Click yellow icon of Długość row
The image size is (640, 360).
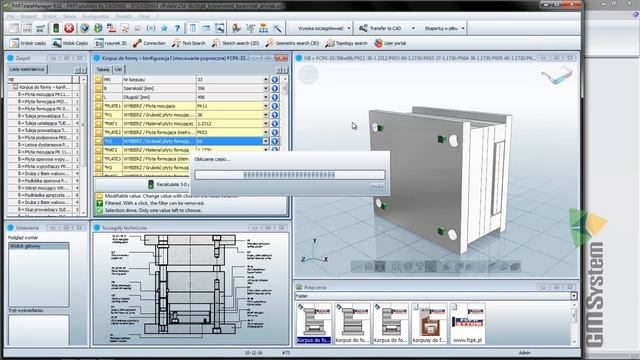click(98, 97)
